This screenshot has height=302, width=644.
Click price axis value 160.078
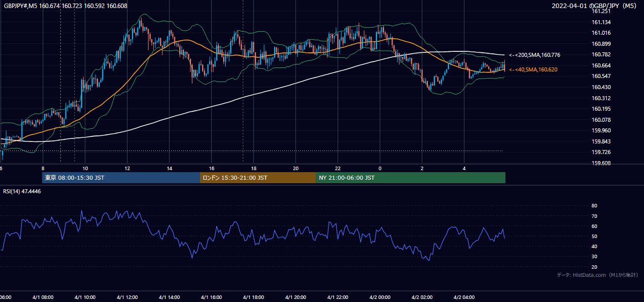(601, 120)
